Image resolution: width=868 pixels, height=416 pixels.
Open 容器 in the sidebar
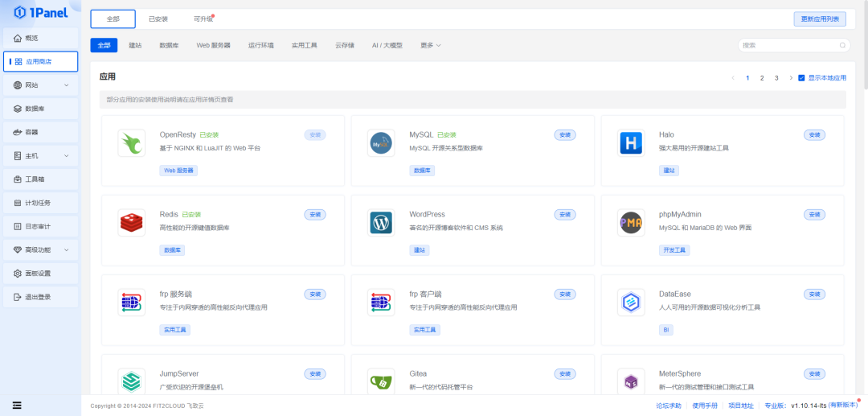click(x=40, y=132)
